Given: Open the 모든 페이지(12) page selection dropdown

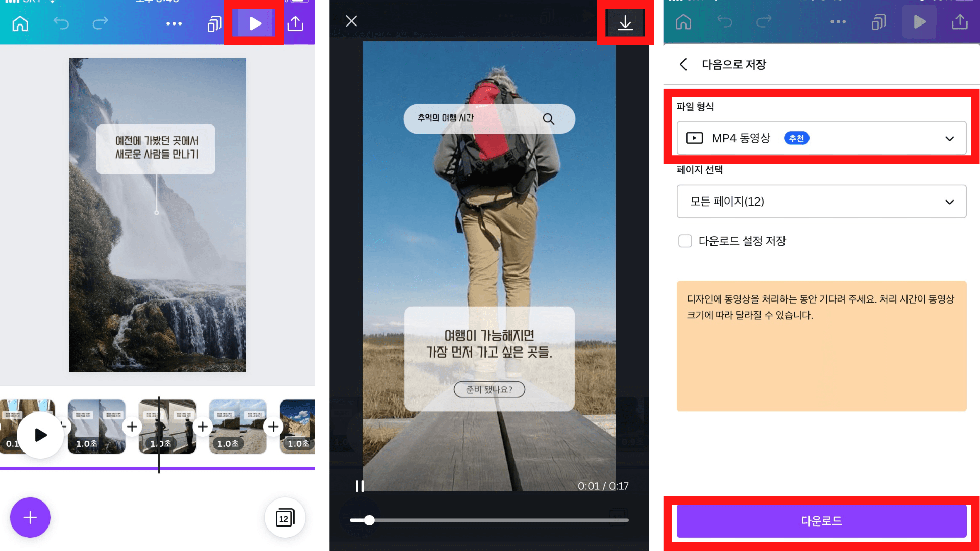Looking at the screenshot, I should [821, 202].
